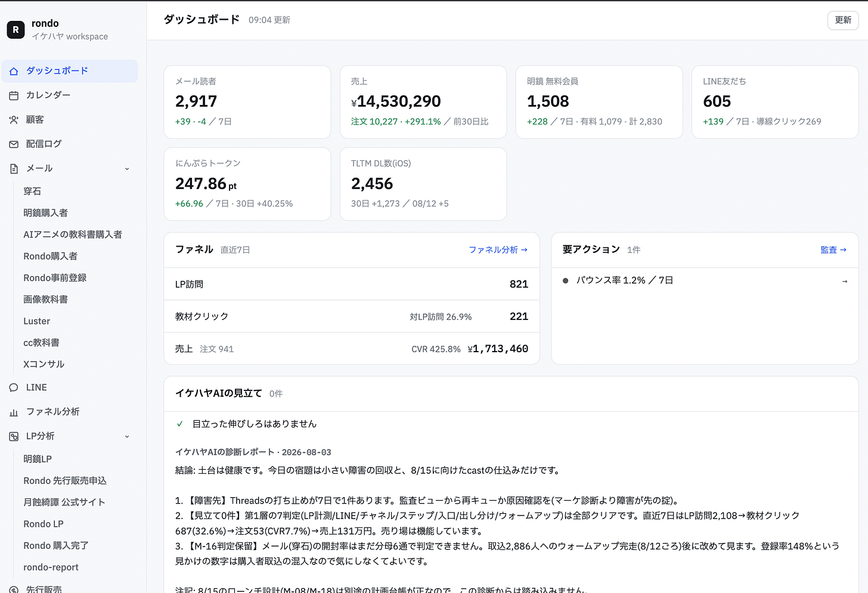The width and height of the screenshot is (868, 593).
Task: Collapse the LP分析 section chevron
Action: click(127, 436)
